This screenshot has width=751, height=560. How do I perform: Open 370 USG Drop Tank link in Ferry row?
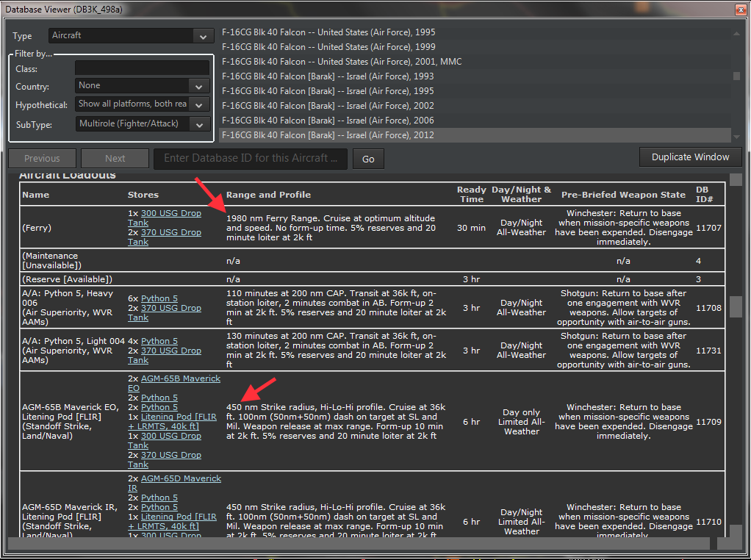(x=165, y=237)
